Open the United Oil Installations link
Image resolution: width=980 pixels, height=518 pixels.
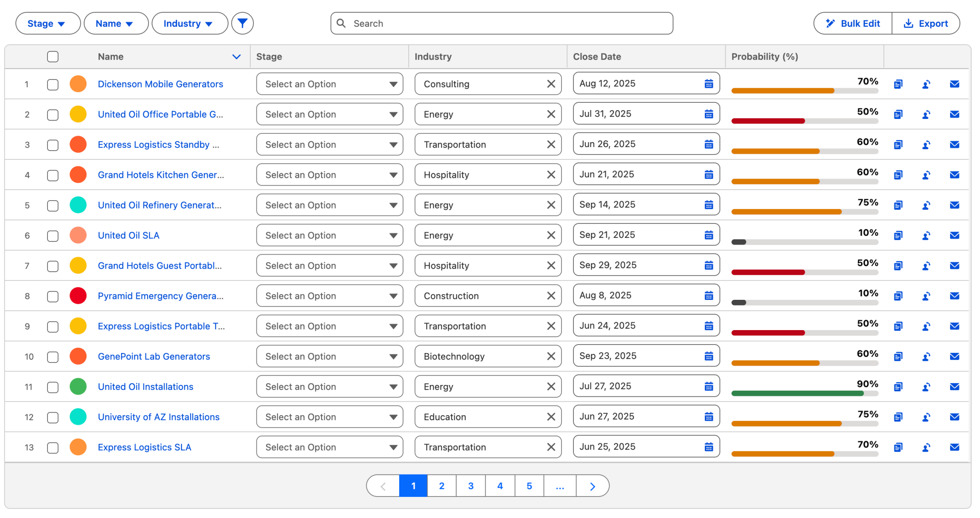tap(145, 387)
